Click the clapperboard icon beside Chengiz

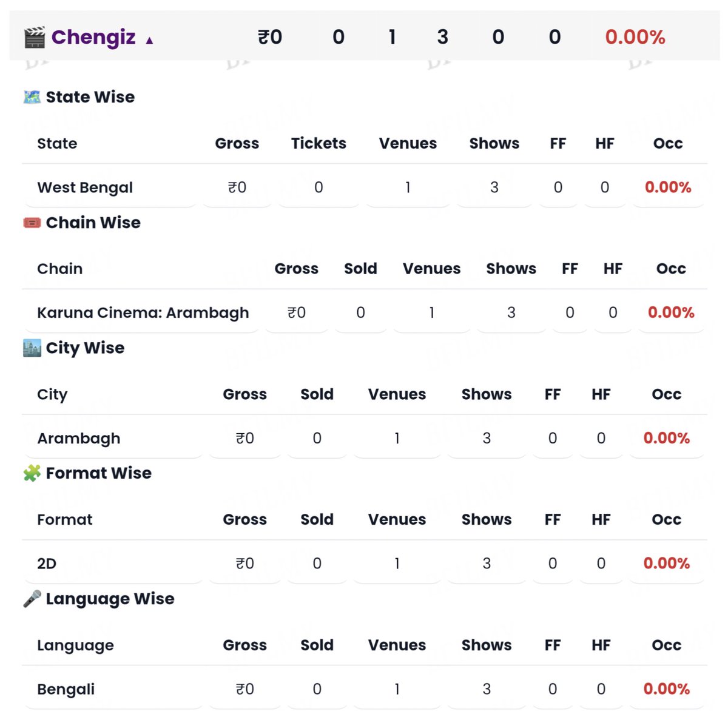tap(34, 38)
